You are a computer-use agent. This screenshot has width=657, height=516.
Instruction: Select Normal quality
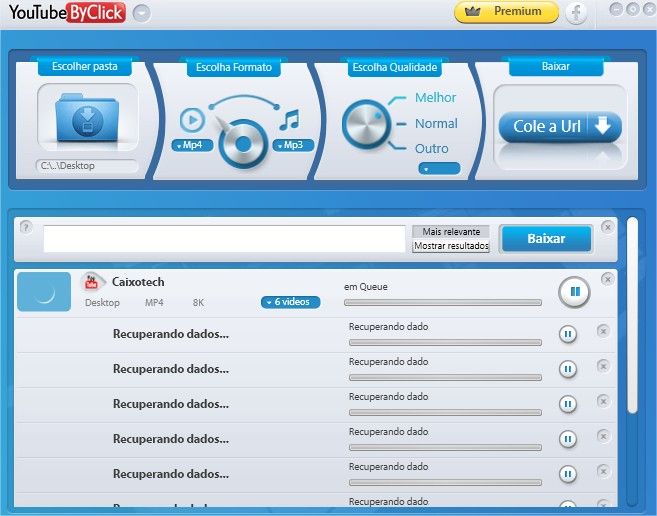[x=436, y=124]
